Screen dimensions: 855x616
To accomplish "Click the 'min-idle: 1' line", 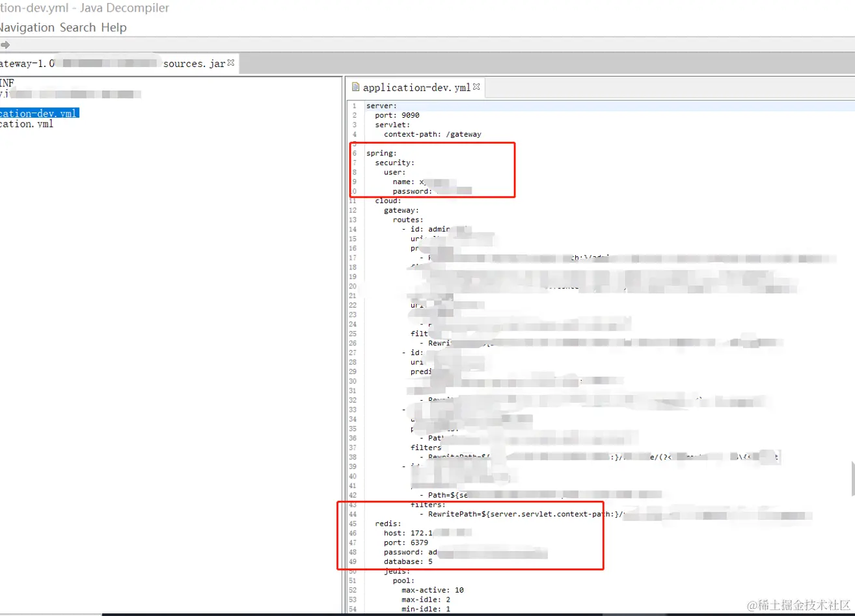I will click(x=426, y=609).
